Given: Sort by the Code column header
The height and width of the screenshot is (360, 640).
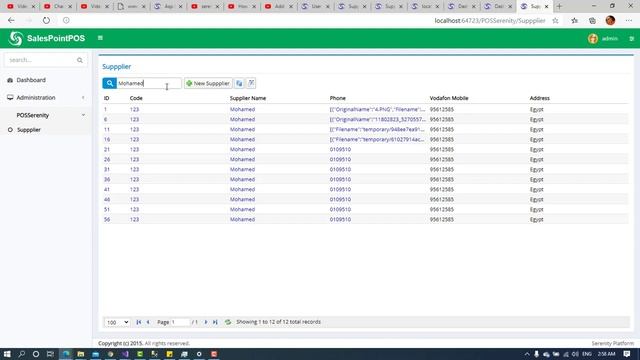Looking at the screenshot, I should pos(136,98).
